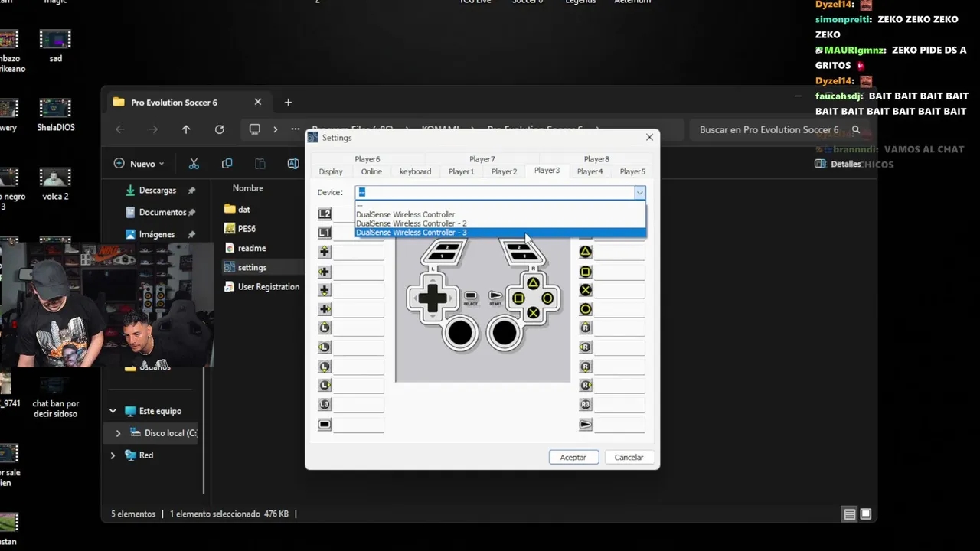Image resolution: width=980 pixels, height=551 pixels.
Task: Choose 'DualSense Wireless Controller - 3' option
Action: 501,233
